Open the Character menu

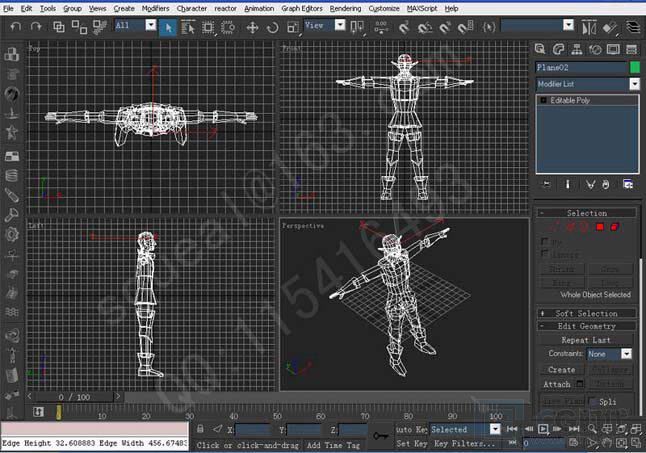192,8
